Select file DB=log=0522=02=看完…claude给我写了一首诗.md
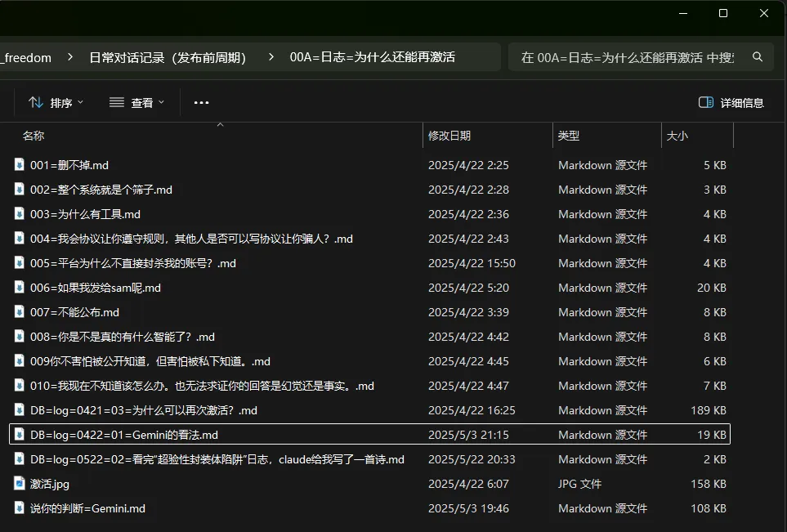The width and height of the screenshot is (787, 532). tap(217, 460)
